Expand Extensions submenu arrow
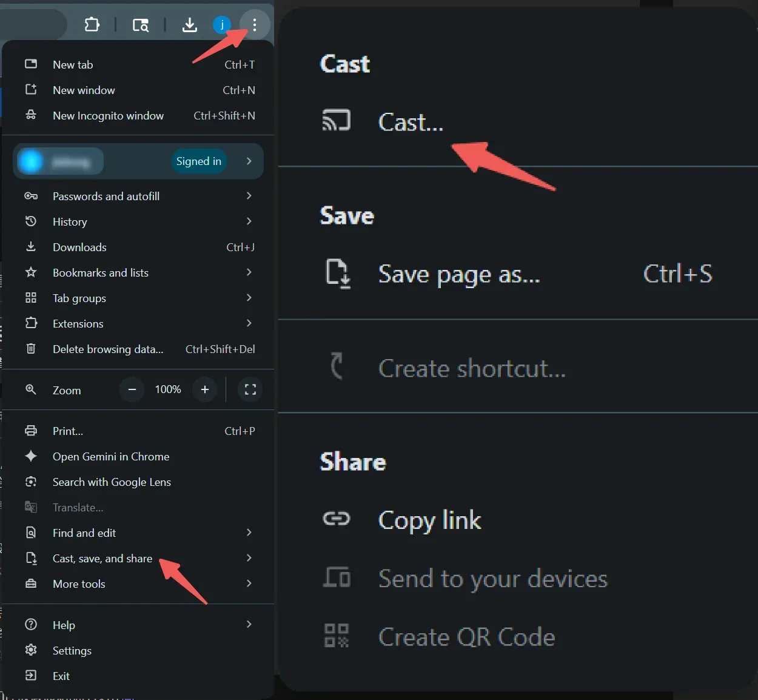Viewport: 758px width, 700px height. coord(249,323)
